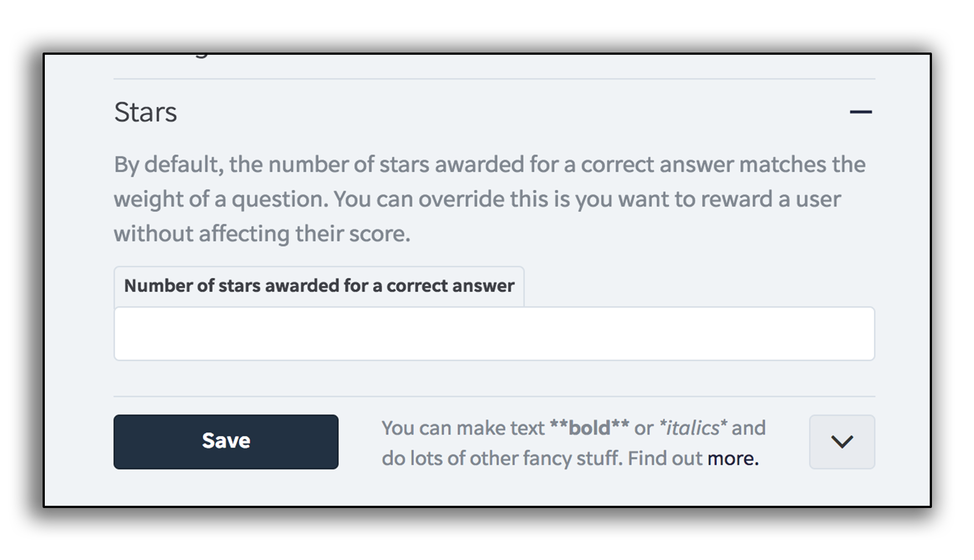This screenshot has height=560, width=974.
Task: Click the **bold** sample text in the hint
Action: (x=589, y=428)
